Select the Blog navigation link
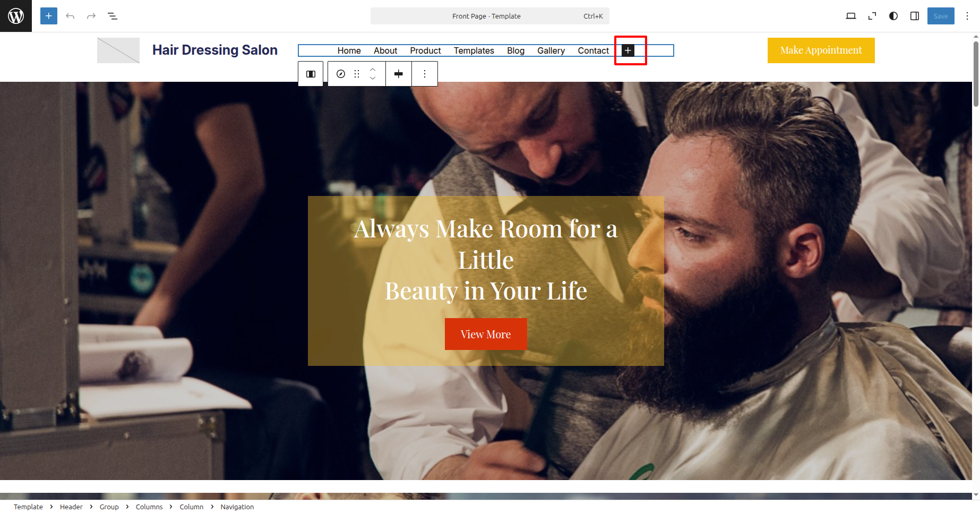Viewport: 980px width, 513px height. pyautogui.click(x=515, y=50)
